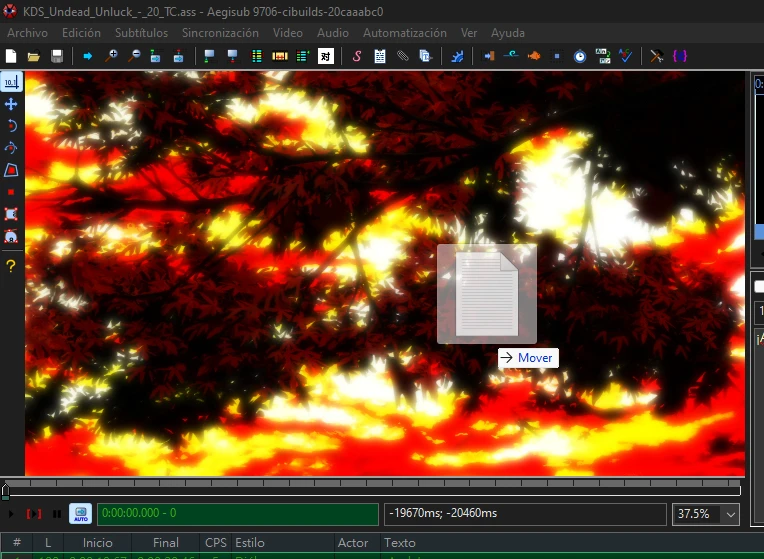The image size is (764, 559).
Task: Pause the video playback
Action: point(57,514)
